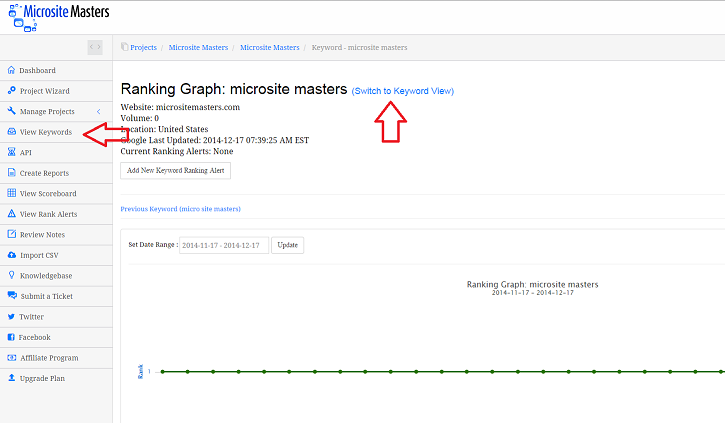Click the View Scoreboard grid icon
The width and height of the screenshot is (725, 423).
[x=12, y=193]
